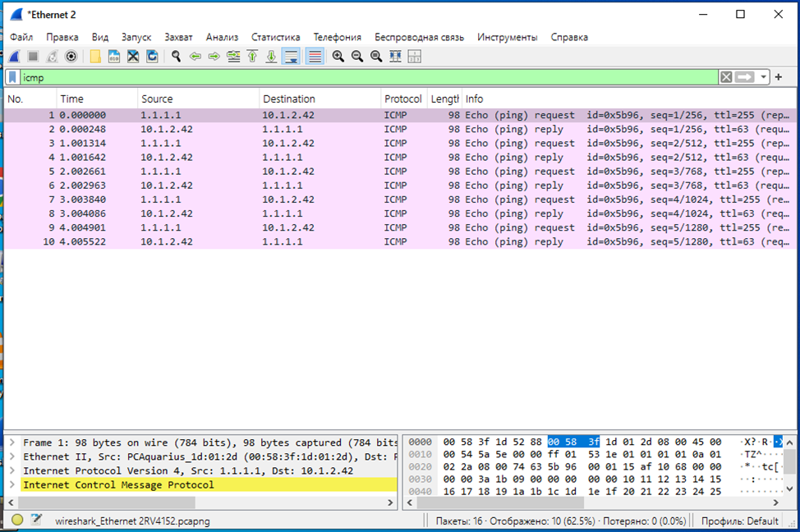The image size is (800, 532).
Task: Click into the icmp display filter field
Action: [329, 77]
